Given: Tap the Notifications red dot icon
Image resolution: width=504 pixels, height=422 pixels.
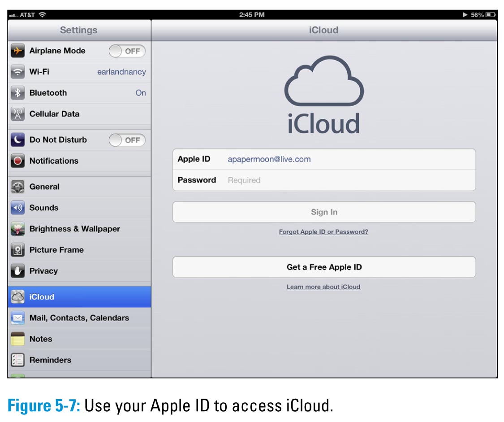Looking at the screenshot, I should coord(17,161).
